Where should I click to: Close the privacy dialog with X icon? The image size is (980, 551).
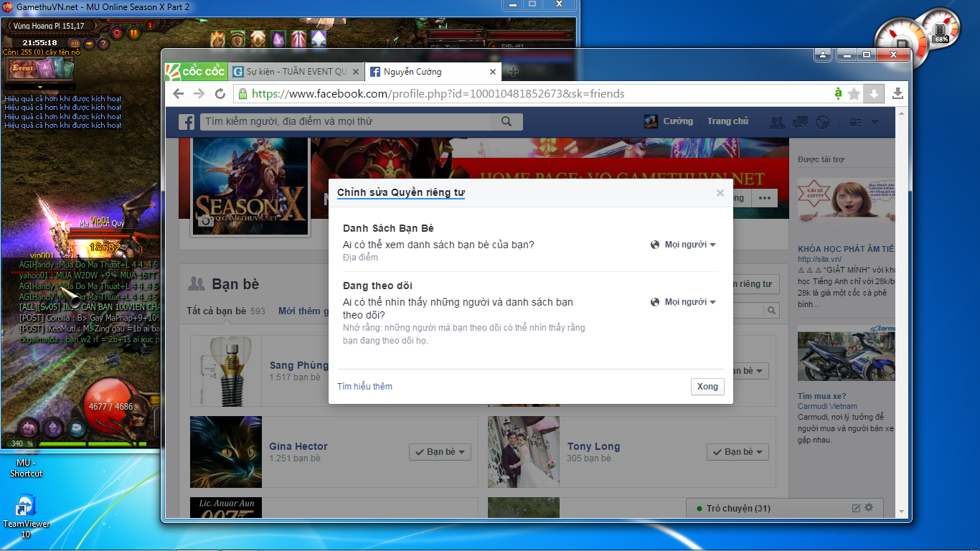coord(720,193)
